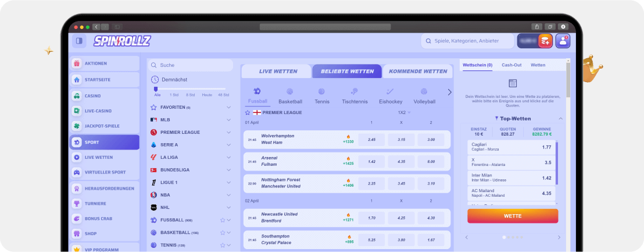Choose the Tischtennis sport icon
This screenshot has width=644, height=252.
click(x=354, y=92)
